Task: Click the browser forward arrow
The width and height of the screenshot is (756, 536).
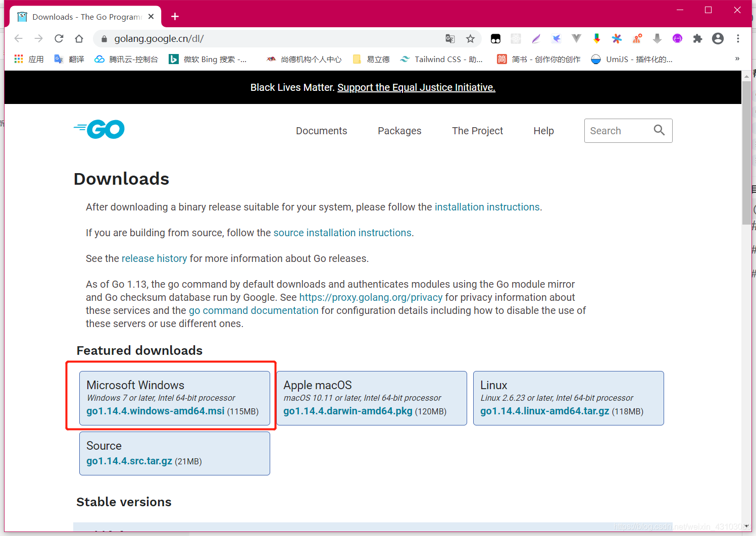Action: tap(38, 38)
